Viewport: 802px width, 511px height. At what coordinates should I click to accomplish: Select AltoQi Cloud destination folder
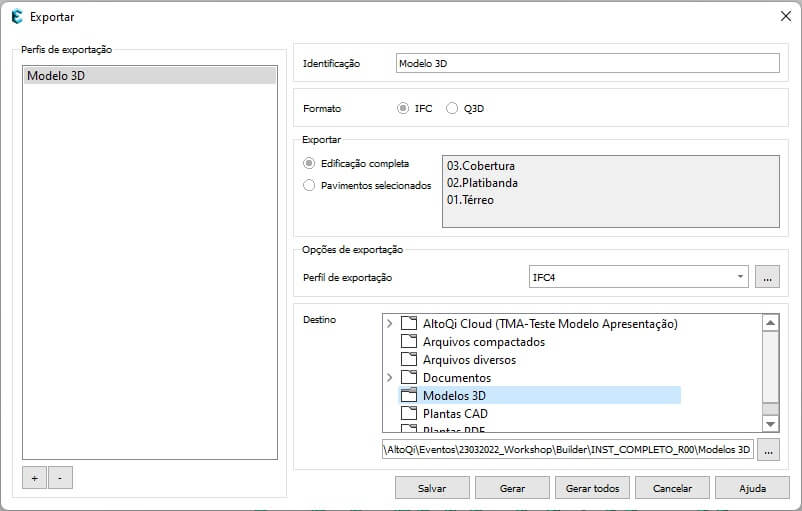[x=550, y=324]
